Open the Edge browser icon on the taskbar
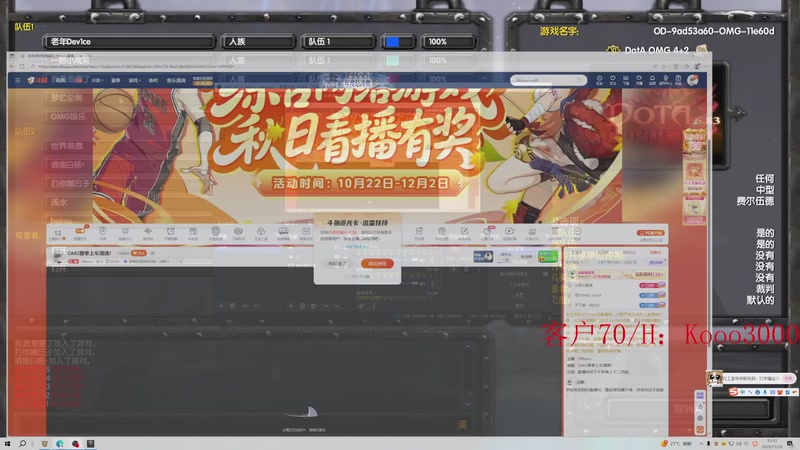This screenshot has height=450, width=800. click(x=60, y=444)
